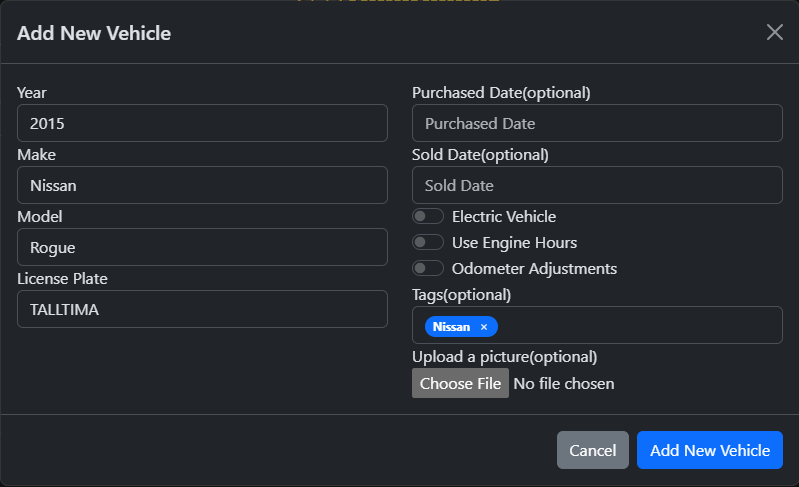799x487 pixels.
Task: Click the "Use Engine Hours" label text
Action: (514, 242)
